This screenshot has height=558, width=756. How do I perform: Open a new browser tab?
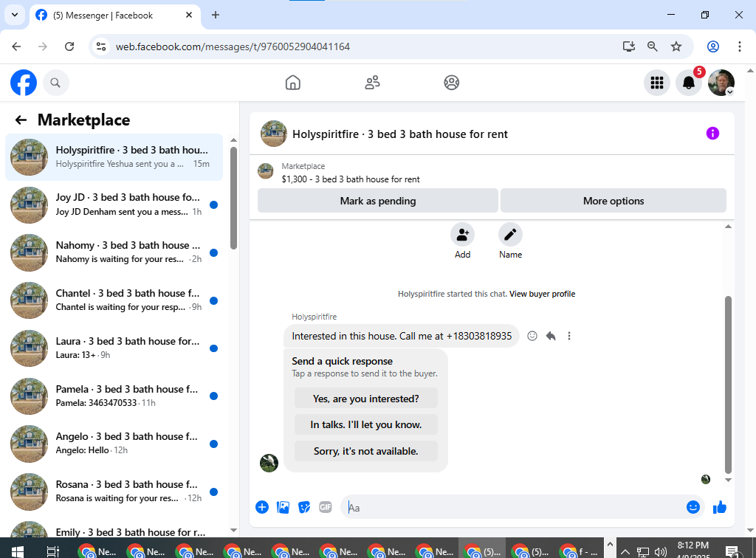coord(216,15)
